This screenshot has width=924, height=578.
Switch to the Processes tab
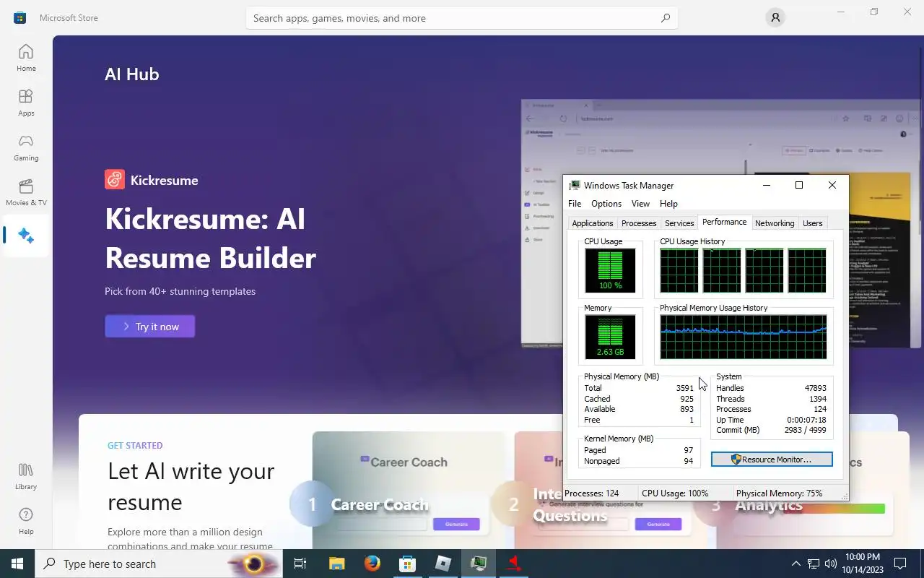click(x=639, y=223)
